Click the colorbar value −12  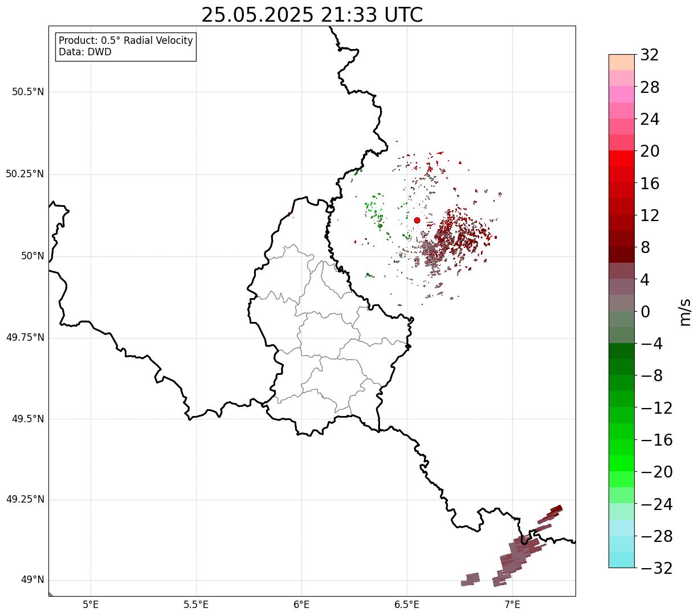(x=656, y=408)
